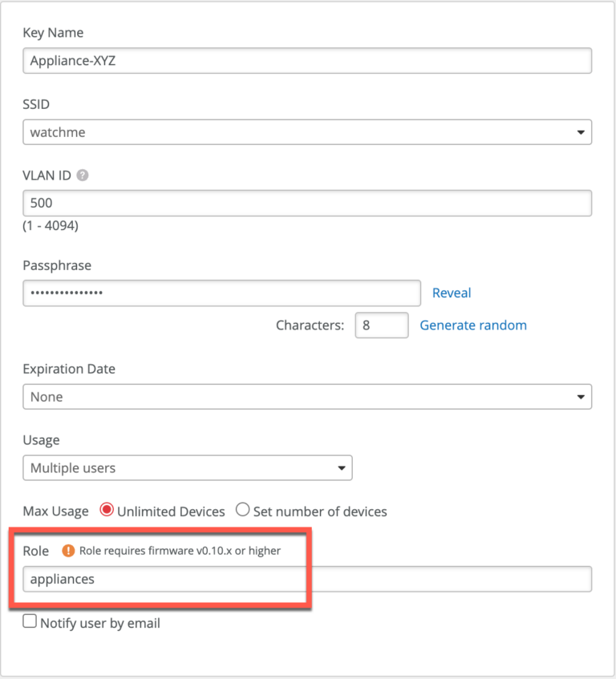Click the SSID dropdown arrow icon
This screenshot has width=616, height=679.
(580, 131)
